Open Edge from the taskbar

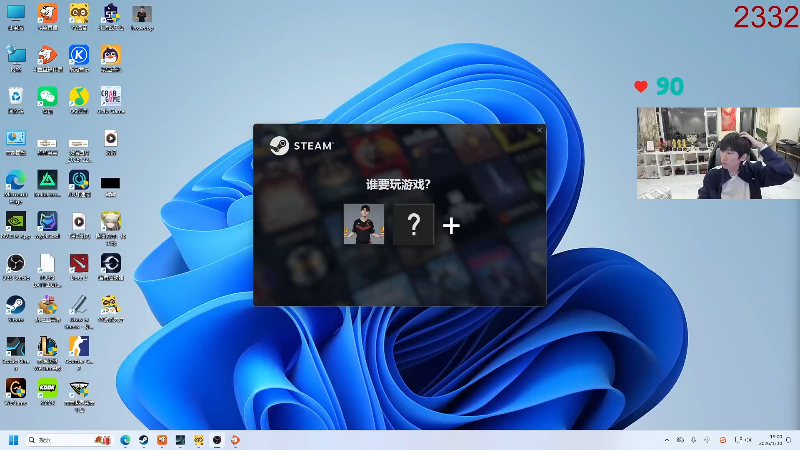pos(125,440)
